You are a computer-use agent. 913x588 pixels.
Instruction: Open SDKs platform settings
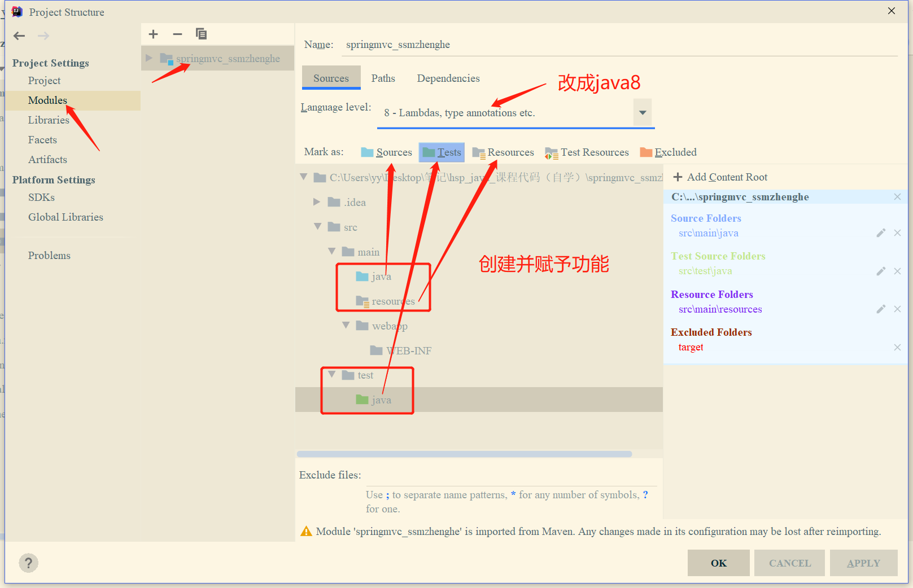pos(41,198)
